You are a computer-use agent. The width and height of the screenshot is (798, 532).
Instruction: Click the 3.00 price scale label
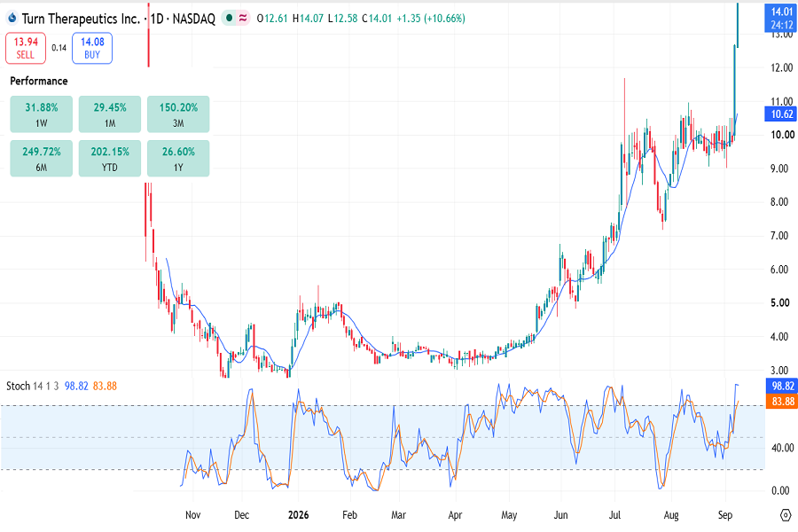tap(779, 370)
